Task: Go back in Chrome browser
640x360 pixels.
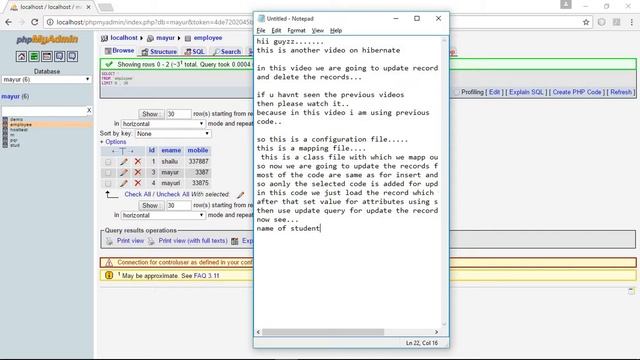Action: click(x=9, y=22)
